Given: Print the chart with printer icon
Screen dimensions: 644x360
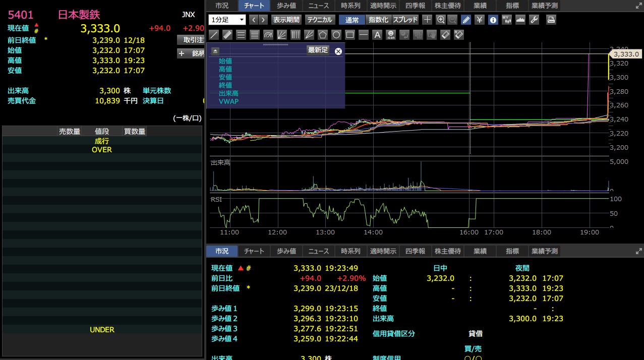Looking at the screenshot, I should (551, 20).
